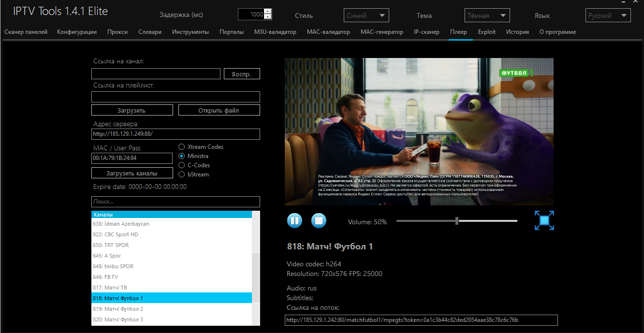This screenshot has width=644, height=333.
Task: Increase delay value with up arrow
Action: click(268, 12)
